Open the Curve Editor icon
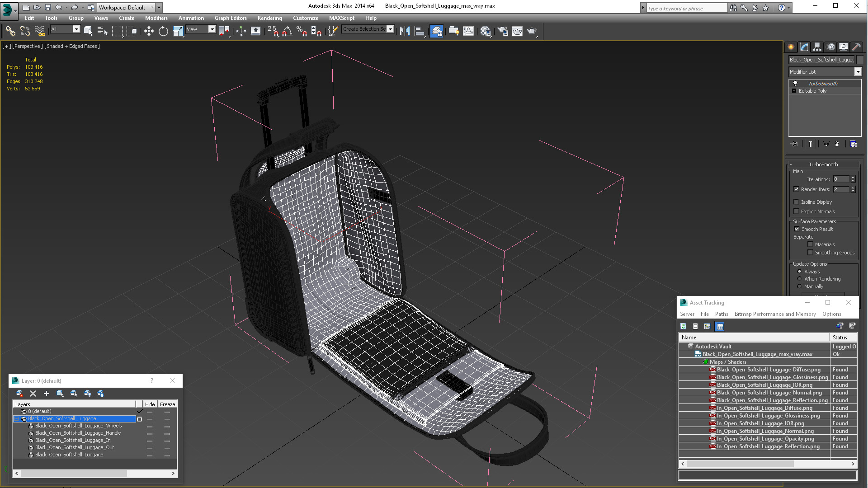Screen dimensions: 868x488 coord(468,31)
